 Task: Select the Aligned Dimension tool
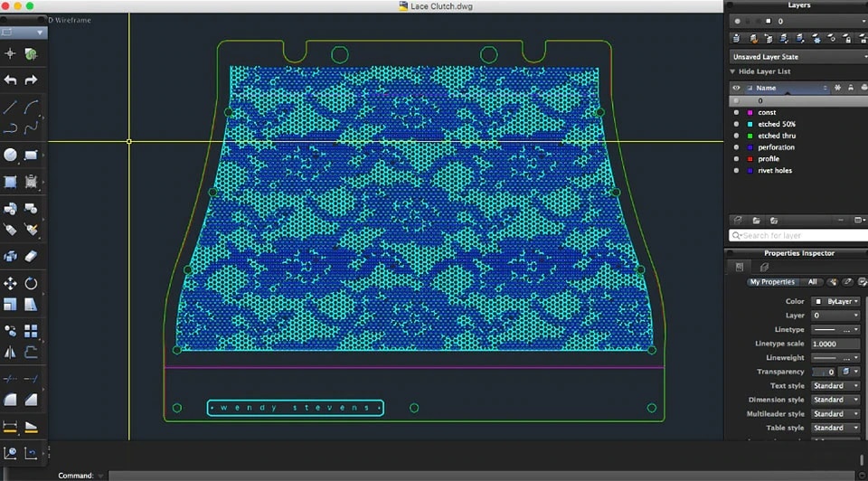[31, 427]
